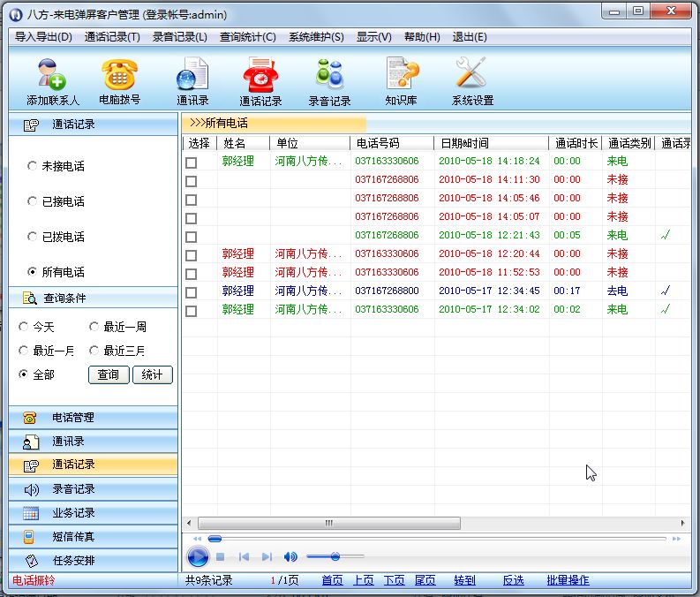700x597 pixels.
Task: Select the 未接电话 radio button
Action: point(33,166)
